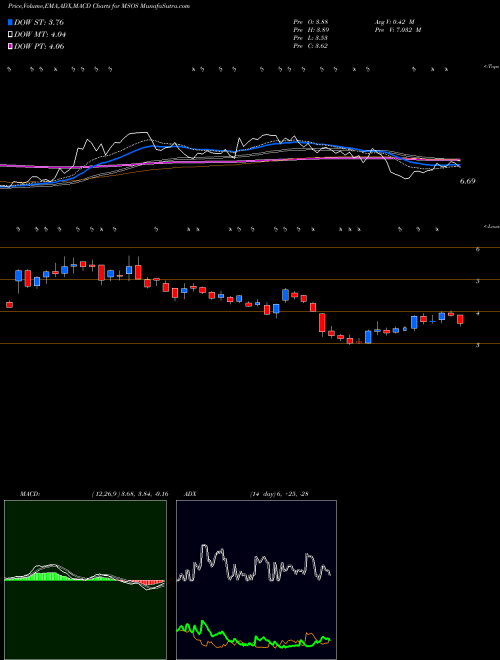This screenshot has height=660, width=500.
Task: Click the price axis label 6
Action: [x=478, y=249]
